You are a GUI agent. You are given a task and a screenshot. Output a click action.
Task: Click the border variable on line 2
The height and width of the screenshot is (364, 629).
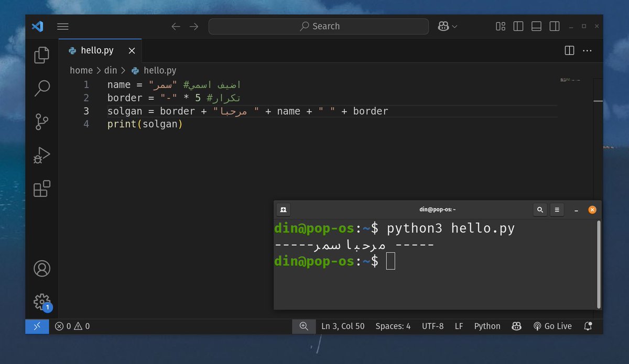coord(125,98)
